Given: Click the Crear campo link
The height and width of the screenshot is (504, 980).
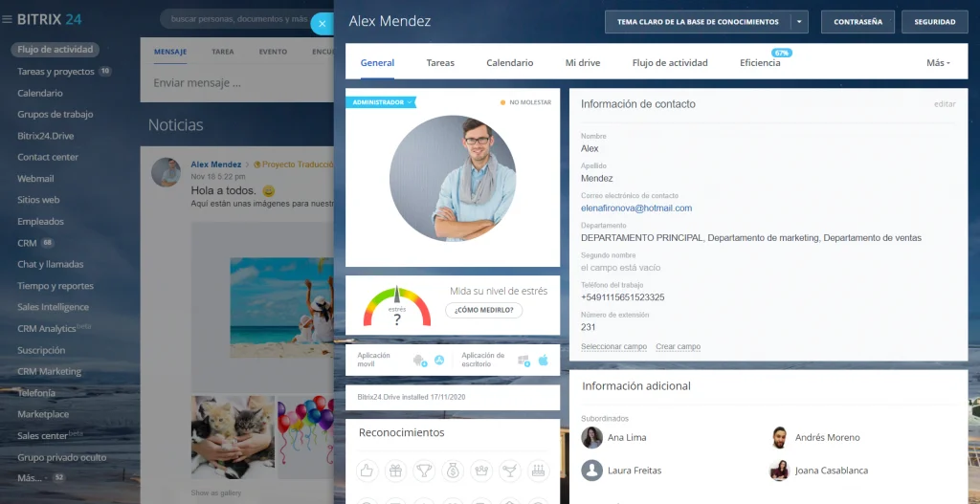Looking at the screenshot, I should click(679, 346).
